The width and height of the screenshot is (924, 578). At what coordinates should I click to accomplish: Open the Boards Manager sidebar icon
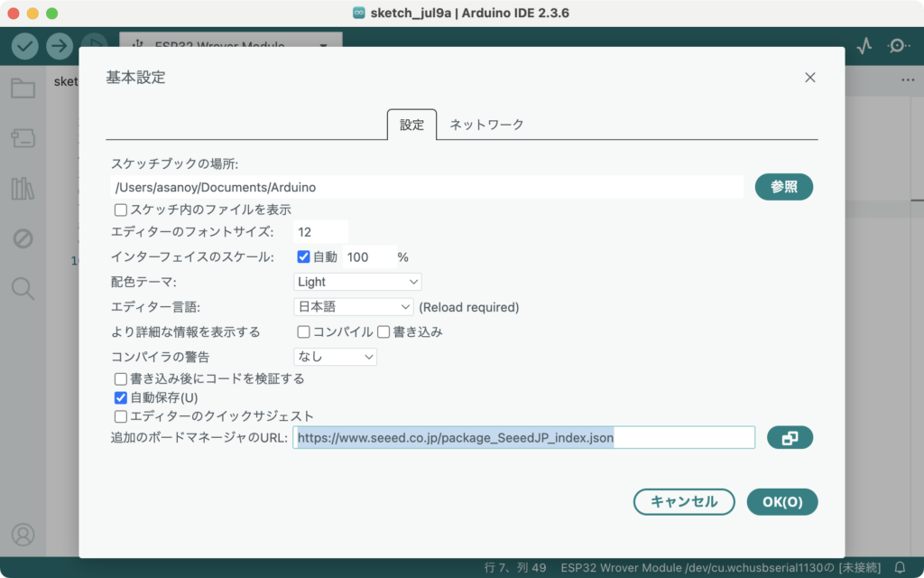23,138
